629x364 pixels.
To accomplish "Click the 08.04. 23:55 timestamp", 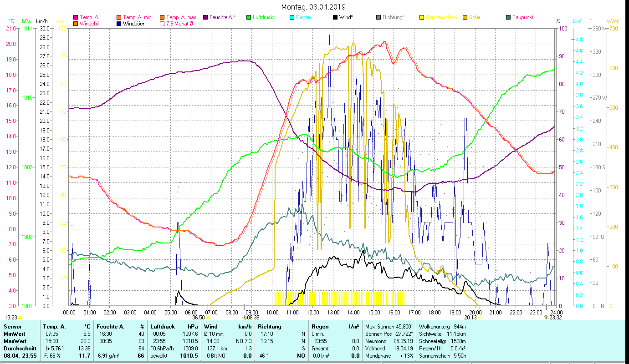I will click(x=20, y=356).
